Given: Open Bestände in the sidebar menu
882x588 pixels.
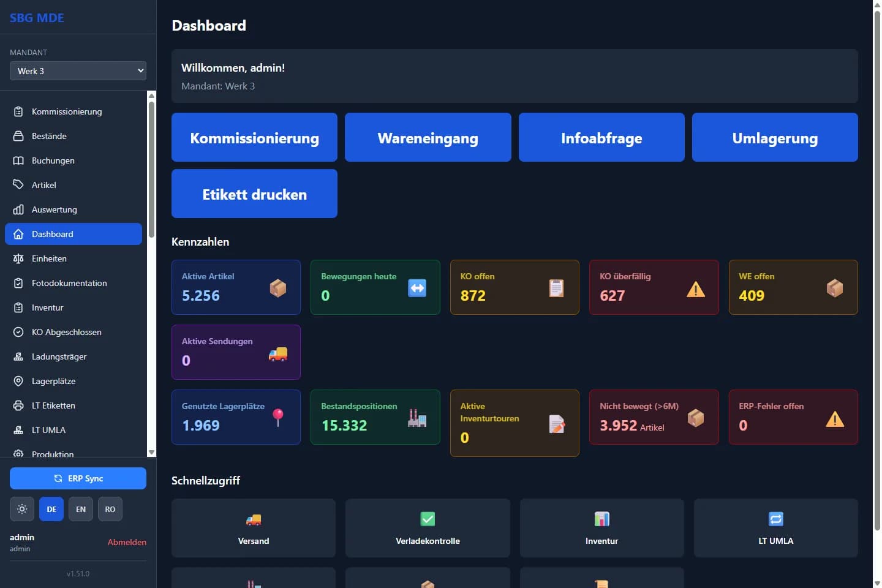Looking at the screenshot, I should tap(73, 136).
